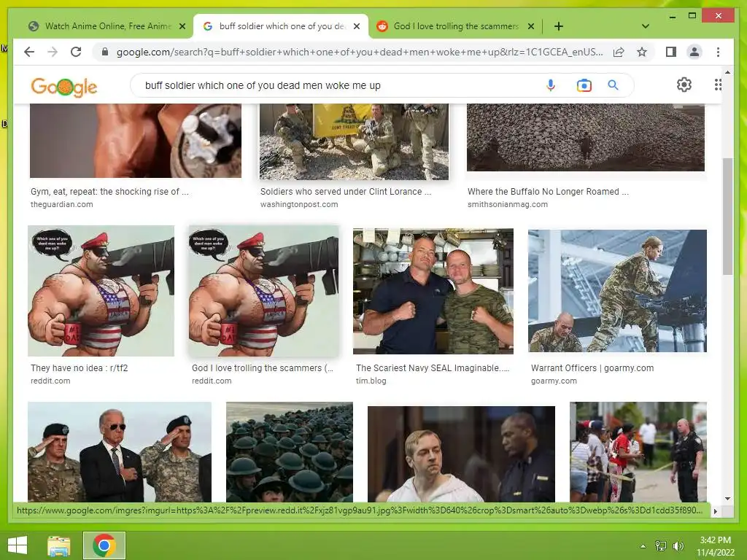Go to Google home via logo
Image resolution: width=747 pixels, height=560 pixels.
coord(64,87)
